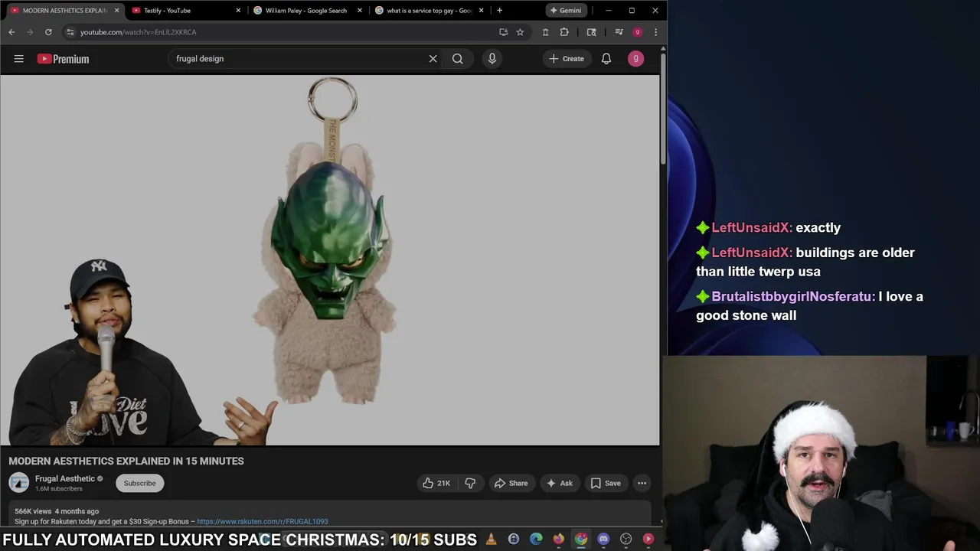Viewport: 980px width, 551px height.
Task: Click the '1.6M subscribers' text
Action: click(x=59, y=489)
